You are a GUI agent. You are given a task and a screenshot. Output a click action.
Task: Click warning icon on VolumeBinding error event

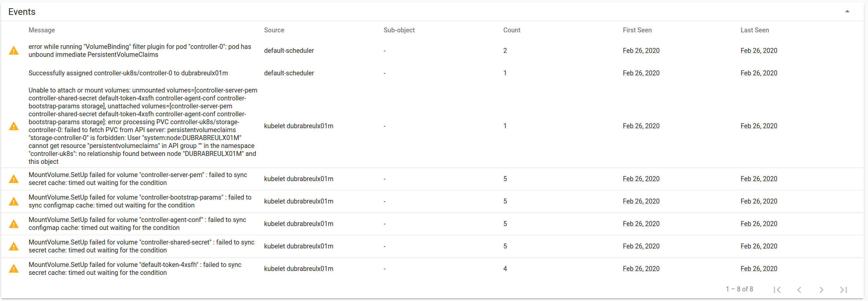[14, 50]
